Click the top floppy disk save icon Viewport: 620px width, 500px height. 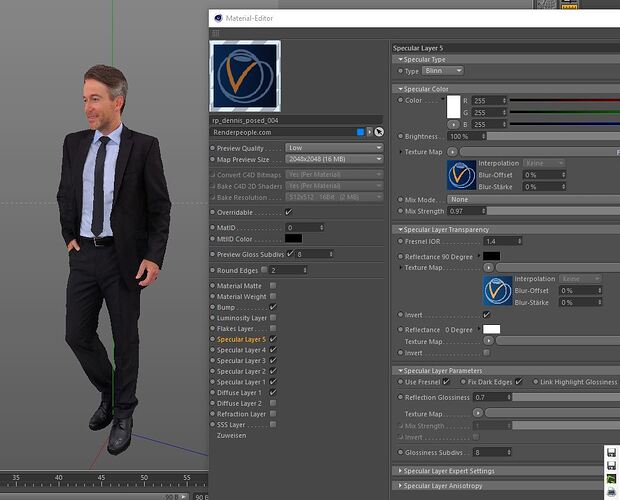click(611, 452)
